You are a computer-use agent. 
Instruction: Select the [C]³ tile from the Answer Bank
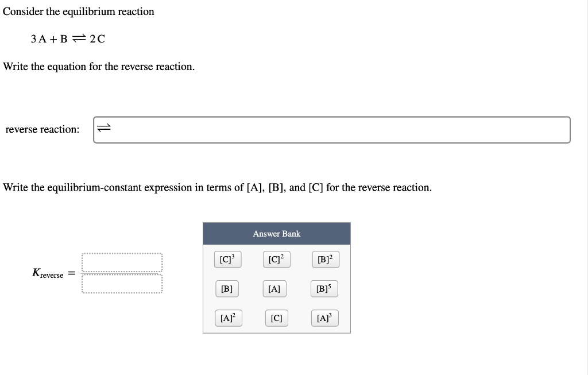[x=227, y=259]
